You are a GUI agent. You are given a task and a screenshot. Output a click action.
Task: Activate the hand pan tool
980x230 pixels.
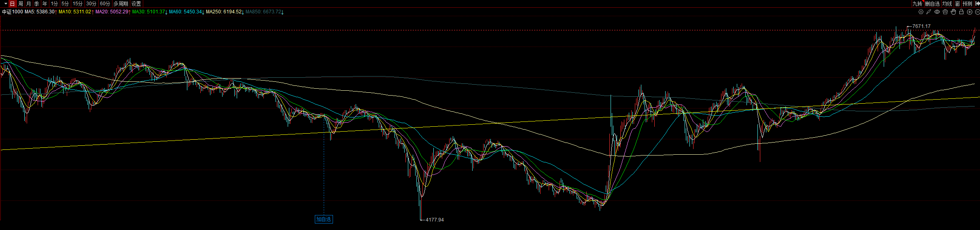click(x=953, y=12)
